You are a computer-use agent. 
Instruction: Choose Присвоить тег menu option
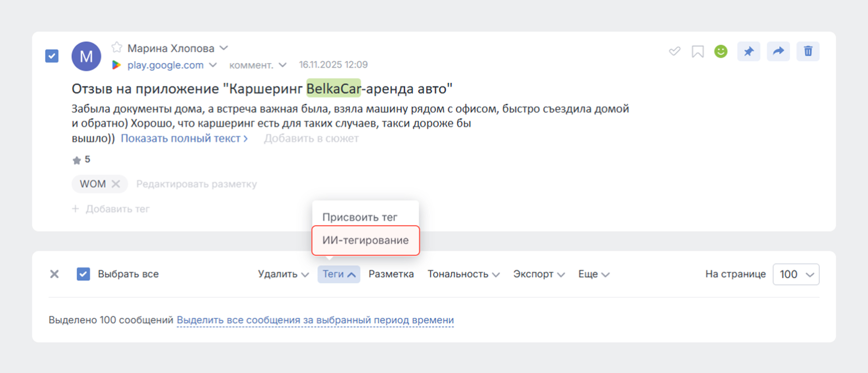[360, 216]
